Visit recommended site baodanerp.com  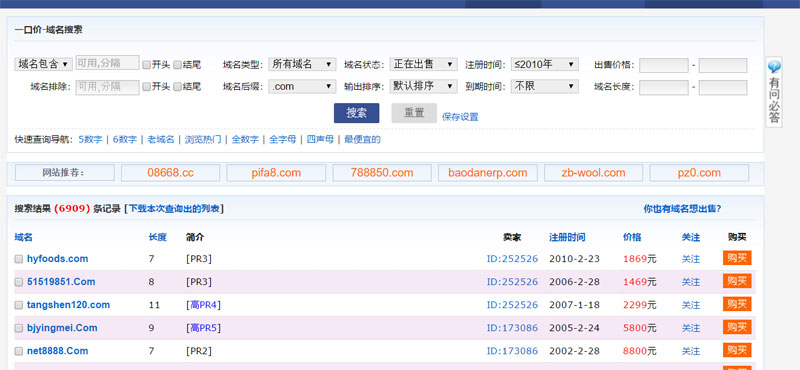coord(487,172)
